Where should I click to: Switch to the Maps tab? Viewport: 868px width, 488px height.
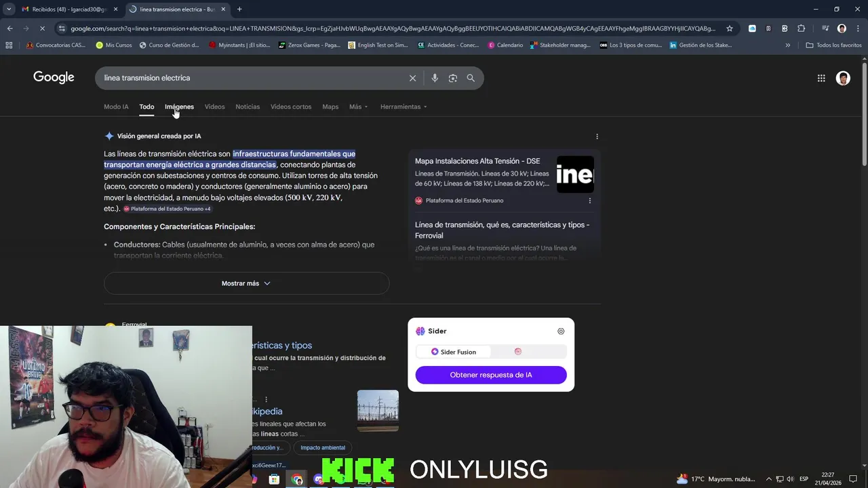pos(330,107)
